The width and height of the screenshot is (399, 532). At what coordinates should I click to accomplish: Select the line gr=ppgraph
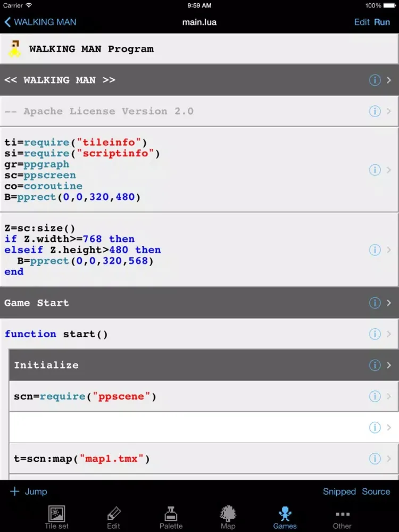click(37, 164)
